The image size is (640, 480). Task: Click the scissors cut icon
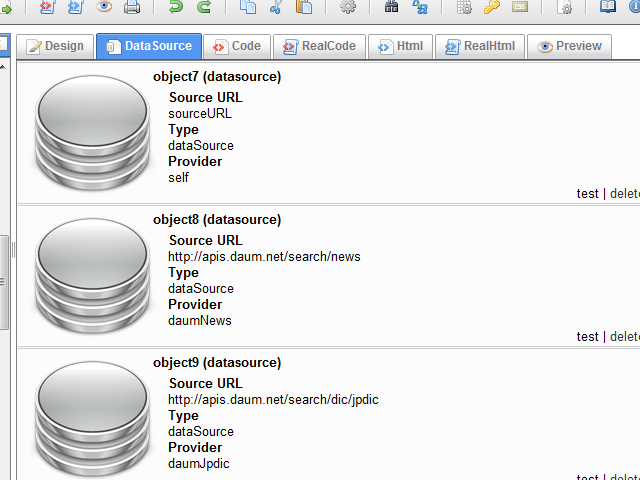[276, 8]
